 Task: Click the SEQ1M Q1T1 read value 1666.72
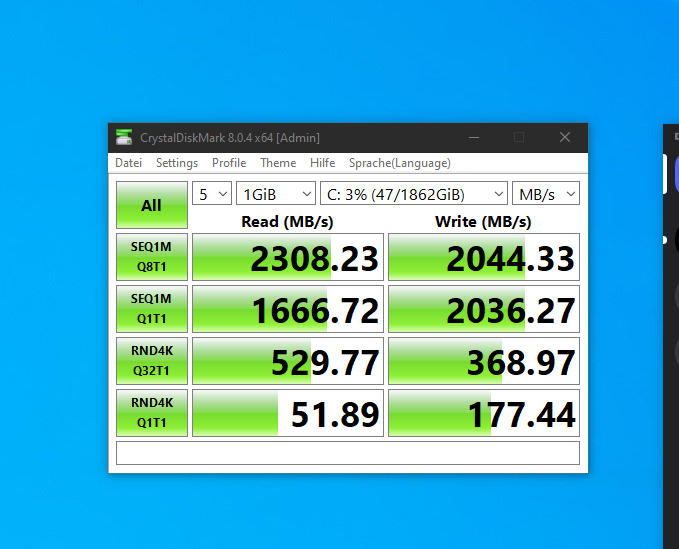coord(288,309)
